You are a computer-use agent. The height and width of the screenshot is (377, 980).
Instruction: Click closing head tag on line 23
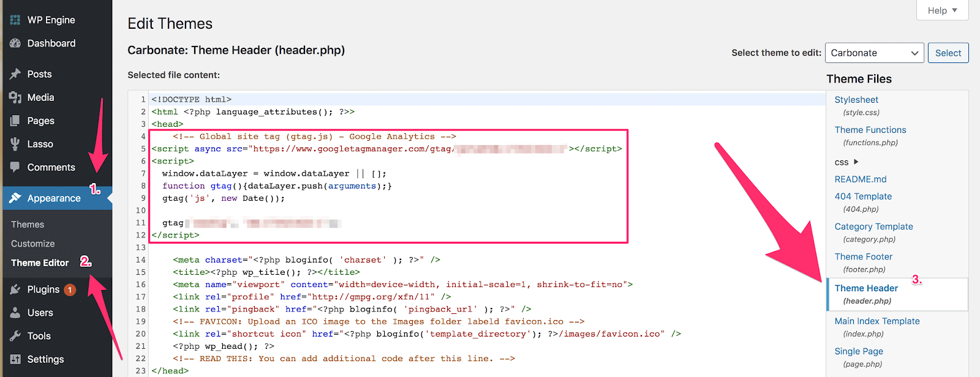[x=170, y=371]
